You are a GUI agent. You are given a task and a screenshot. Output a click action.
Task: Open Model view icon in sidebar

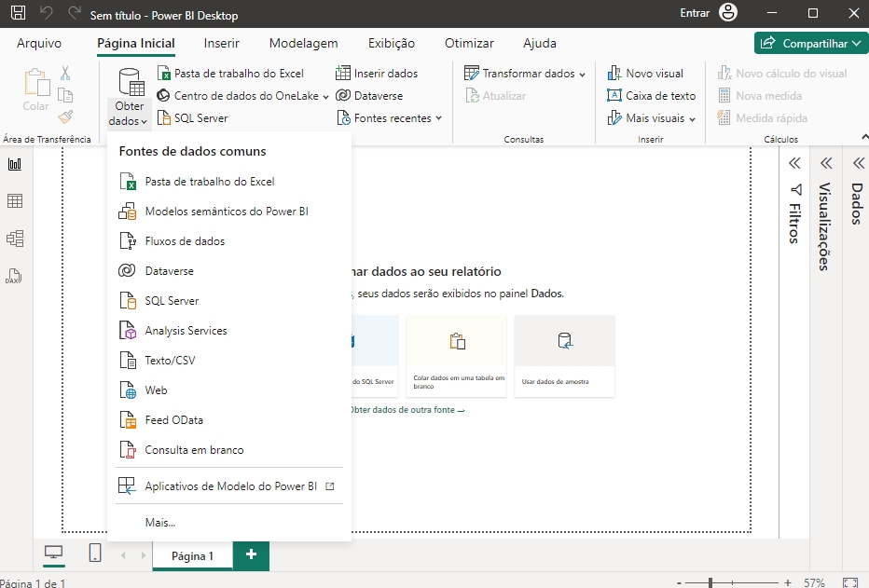15,239
